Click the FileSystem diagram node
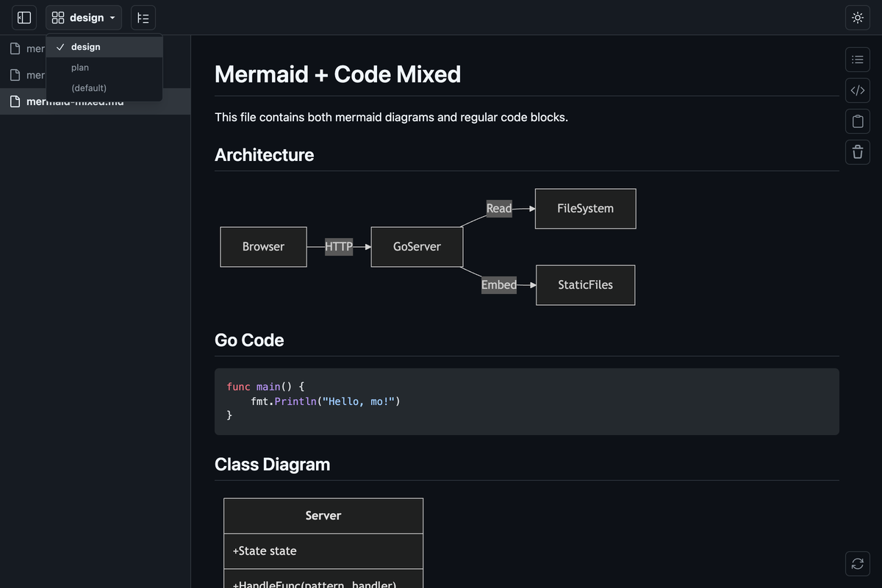This screenshot has height=588, width=882. coord(586,209)
